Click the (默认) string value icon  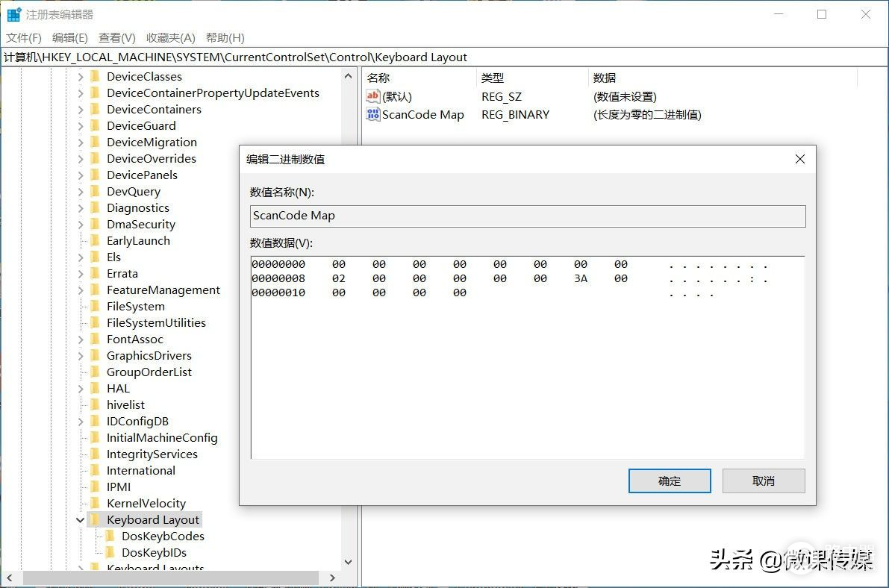[373, 96]
